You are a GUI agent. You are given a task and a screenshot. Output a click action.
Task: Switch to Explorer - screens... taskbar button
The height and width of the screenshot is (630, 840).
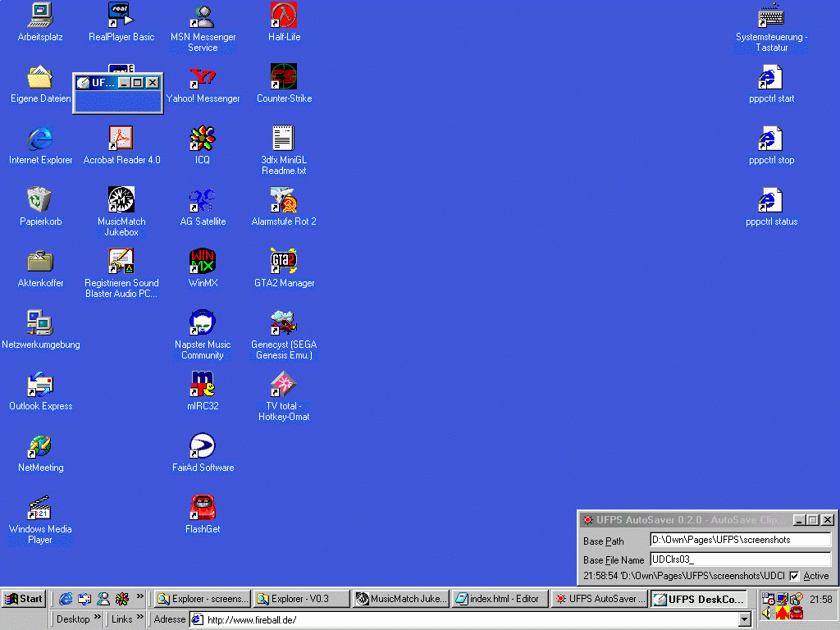pyautogui.click(x=203, y=599)
